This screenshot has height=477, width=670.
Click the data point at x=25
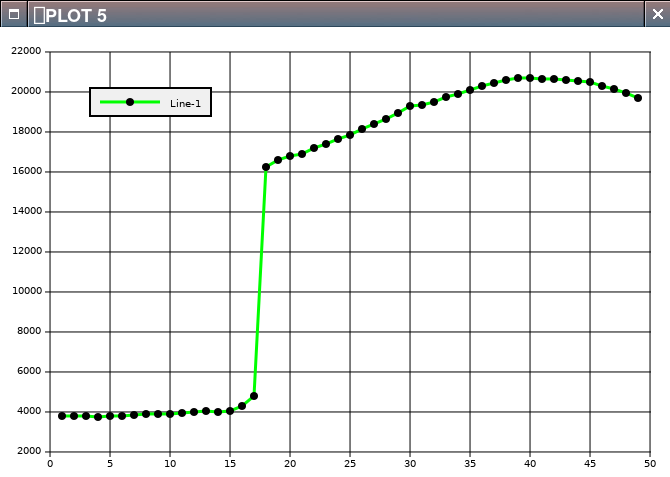pos(350,135)
